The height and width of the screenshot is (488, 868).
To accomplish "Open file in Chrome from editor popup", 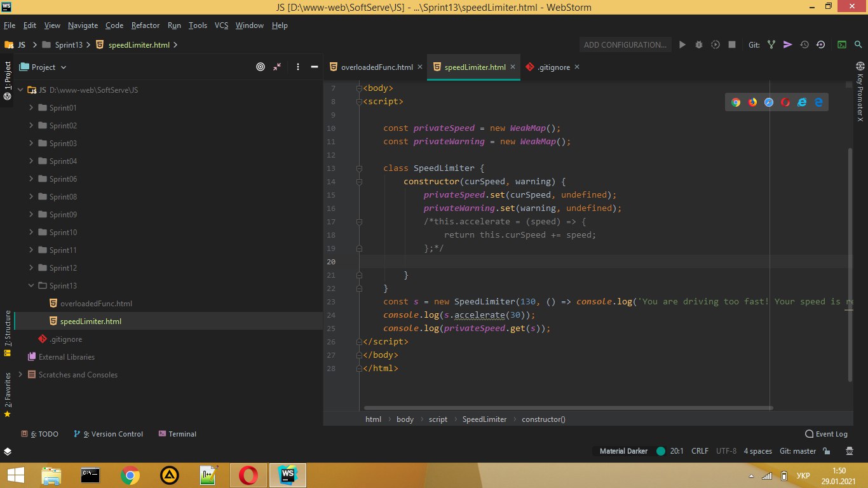I will 736,102.
